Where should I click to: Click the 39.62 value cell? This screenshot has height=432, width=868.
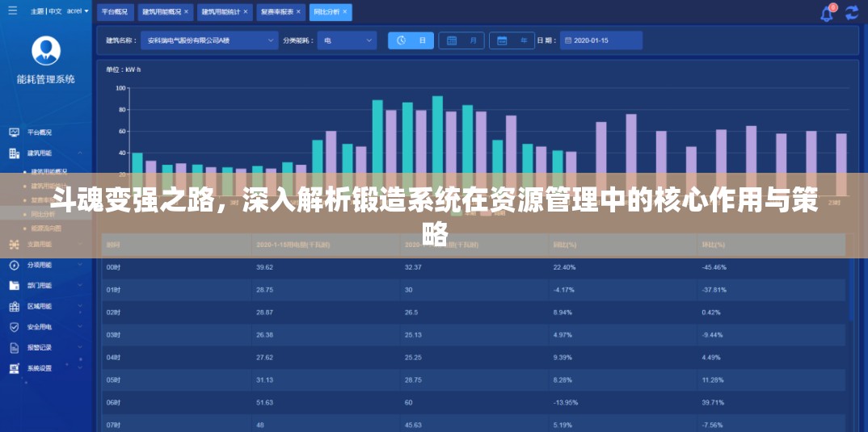[x=264, y=267]
